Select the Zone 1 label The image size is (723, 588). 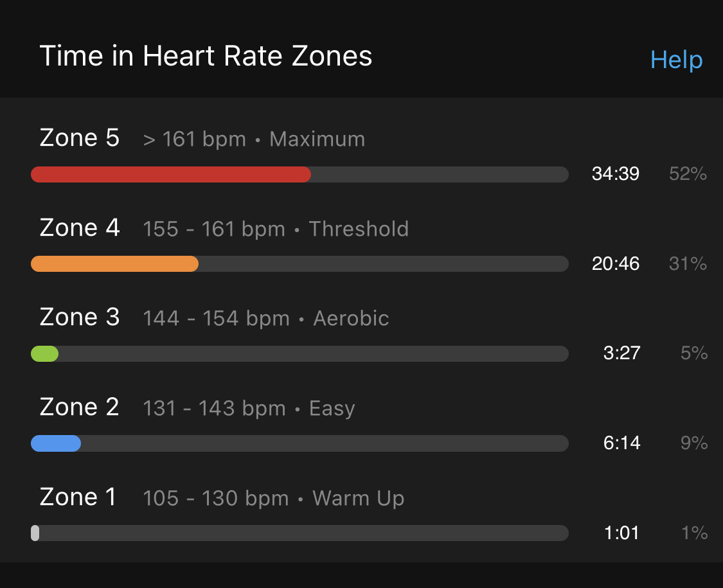pyautogui.click(x=78, y=497)
